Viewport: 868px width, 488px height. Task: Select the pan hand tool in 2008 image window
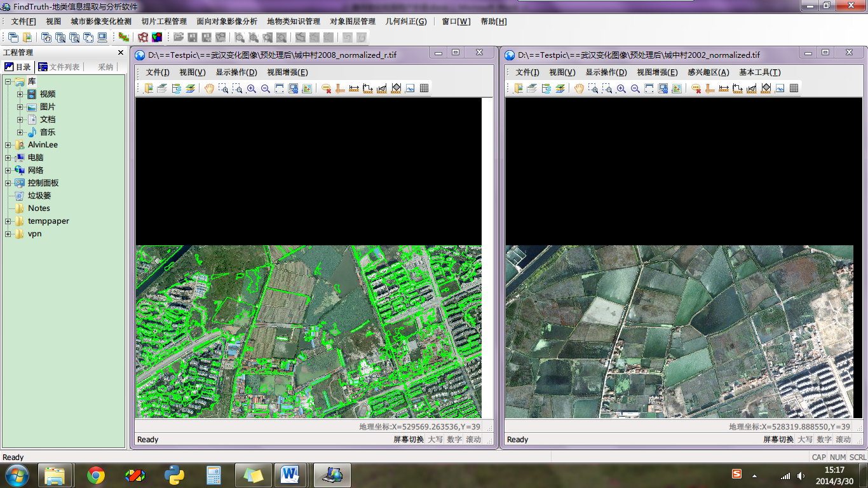(x=210, y=88)
